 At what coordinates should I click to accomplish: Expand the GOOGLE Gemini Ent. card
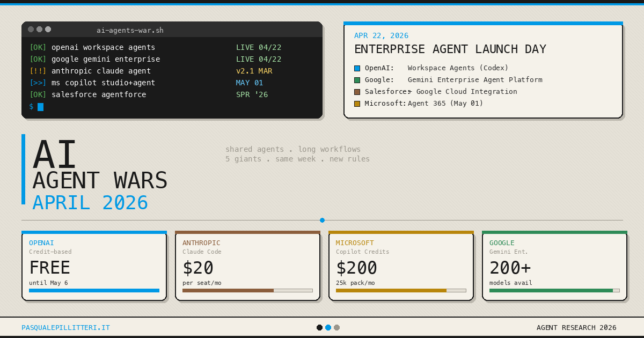[x=554, y=266]
